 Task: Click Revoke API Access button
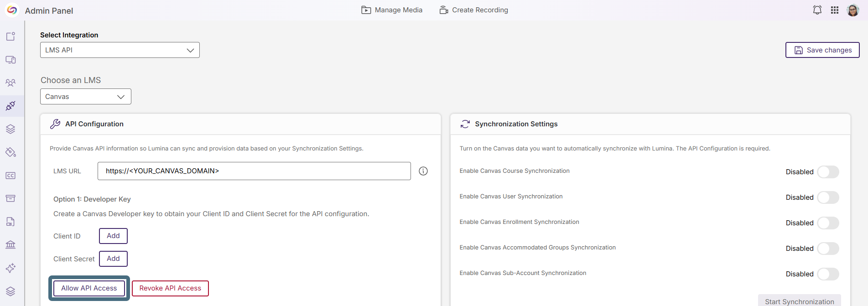click(x=170, y=288)
